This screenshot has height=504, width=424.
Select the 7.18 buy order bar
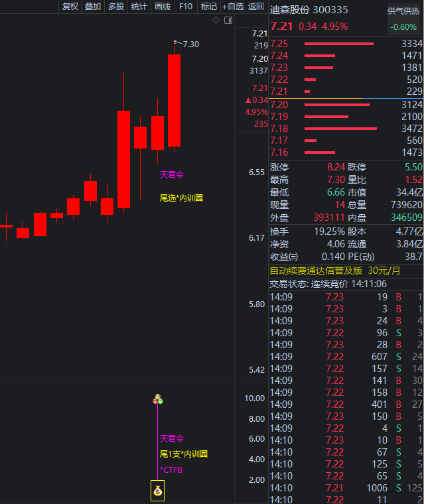pyautogui.click(x=340, y=128)
